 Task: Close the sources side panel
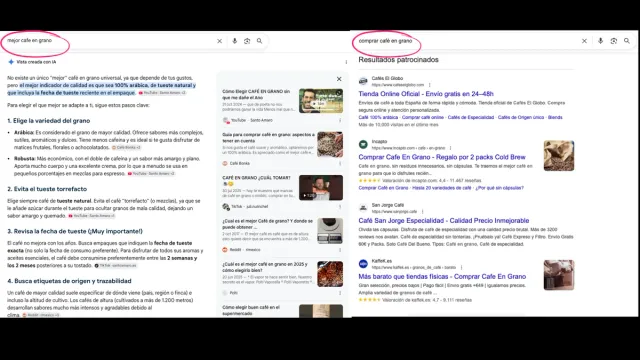(x=339, y=79)
